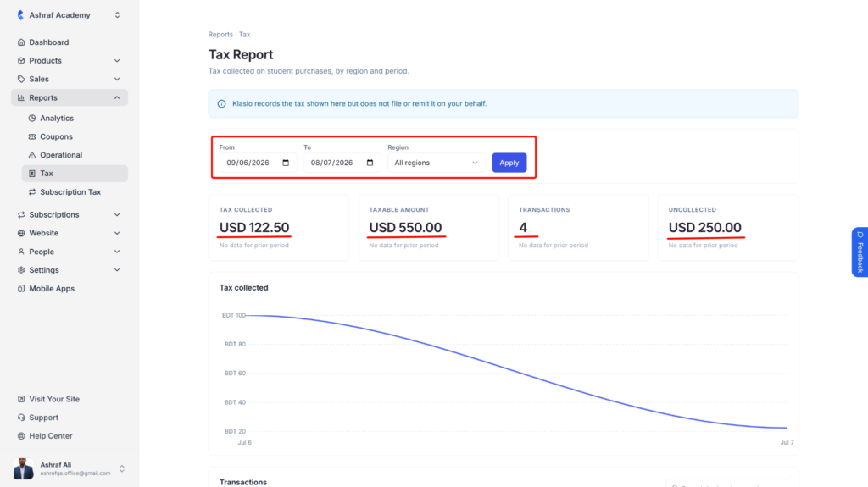868x487 pixels.
Task: Open the Region All regions dropdown
Action: pyautogui.click(x=437, y=163)
